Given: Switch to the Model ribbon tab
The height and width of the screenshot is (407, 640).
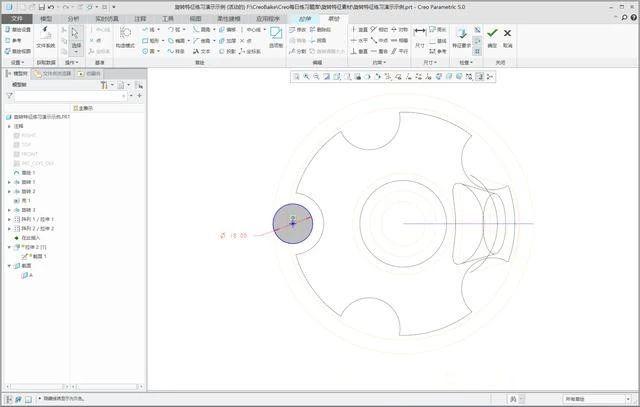Looking at the screenshot, I should pyautogui.click(x=46, y=19).
